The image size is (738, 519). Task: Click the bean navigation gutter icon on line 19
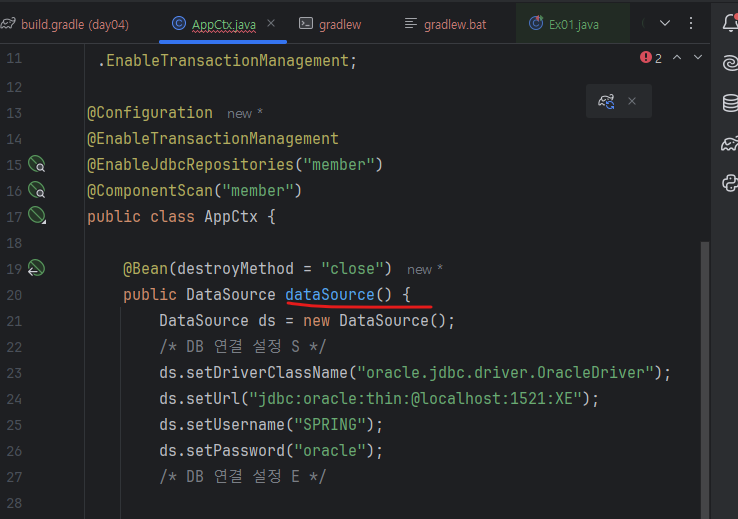coord(36,268)
